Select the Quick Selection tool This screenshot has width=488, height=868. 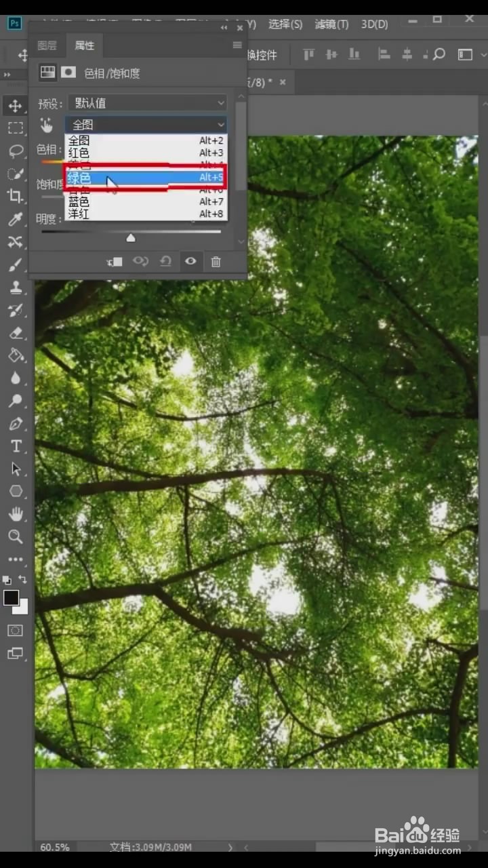(14, 174)
